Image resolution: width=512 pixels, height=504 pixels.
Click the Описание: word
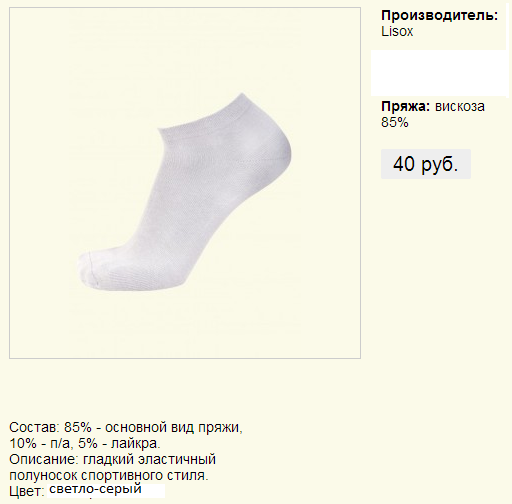[x=44, y=459]
